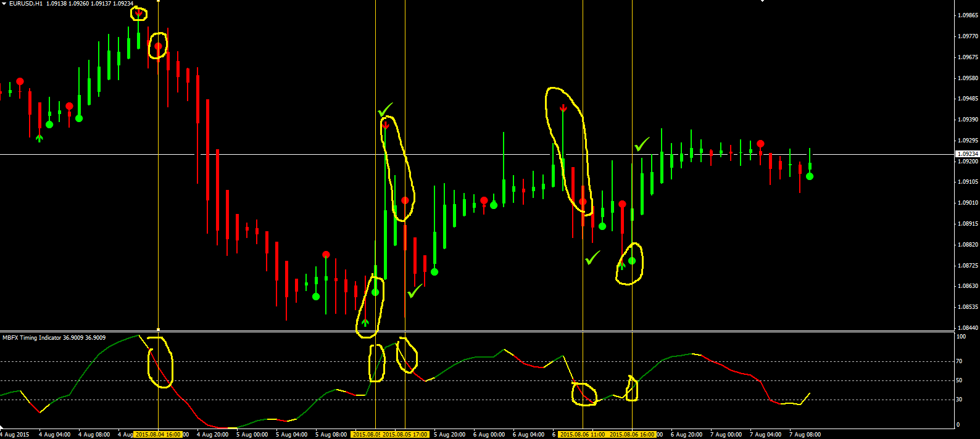Click the EURUSD,H1 chart title text
980x439 pixels.
click(26, 3)
